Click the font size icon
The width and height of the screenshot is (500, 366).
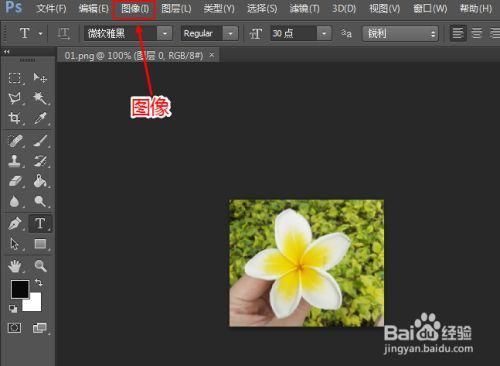tap(256, 34)
